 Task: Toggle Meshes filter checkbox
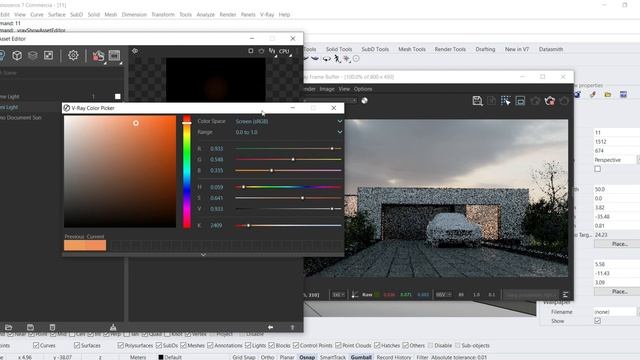pos(183,345)
